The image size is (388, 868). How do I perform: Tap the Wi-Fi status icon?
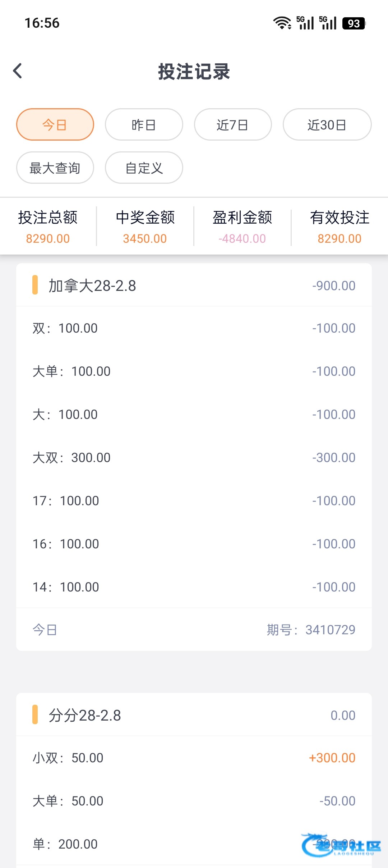tap(282, 23)
